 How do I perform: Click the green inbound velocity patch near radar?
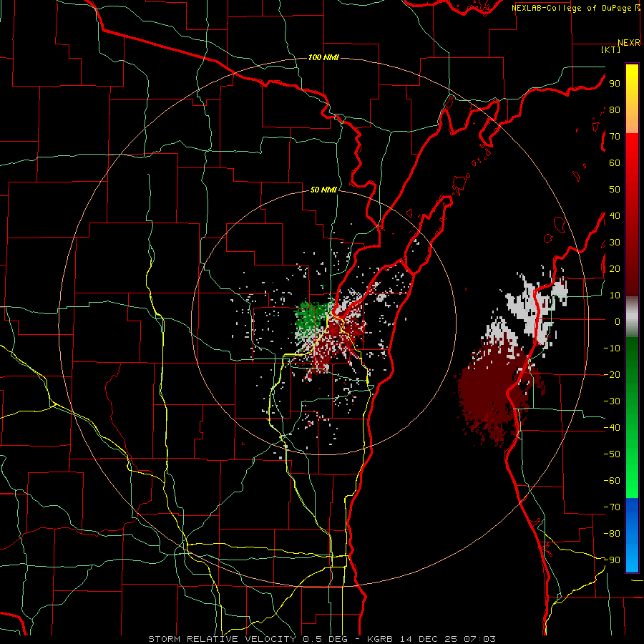tap(311, 317)
